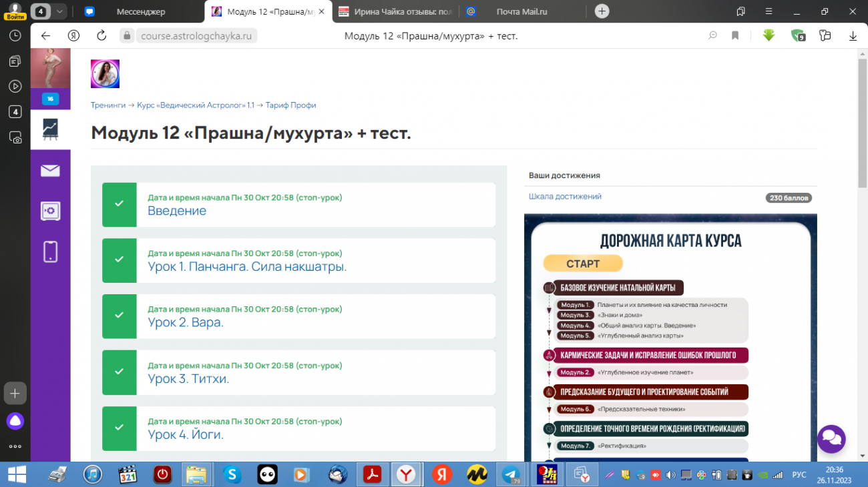Click green checkmark beside Урок 4. Йоги
The width and height of the screenshot is (868, 487).
pyautogui.click(x=119, y=428)
